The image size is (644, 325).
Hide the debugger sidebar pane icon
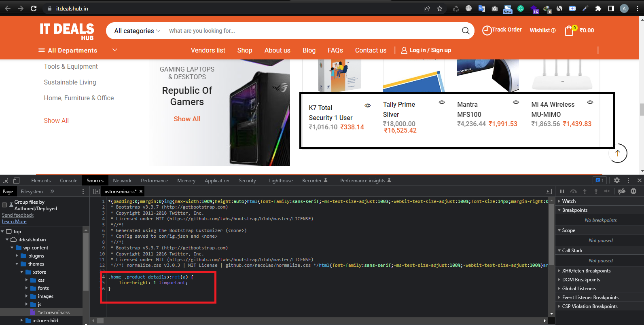click(x=549, y=191)
